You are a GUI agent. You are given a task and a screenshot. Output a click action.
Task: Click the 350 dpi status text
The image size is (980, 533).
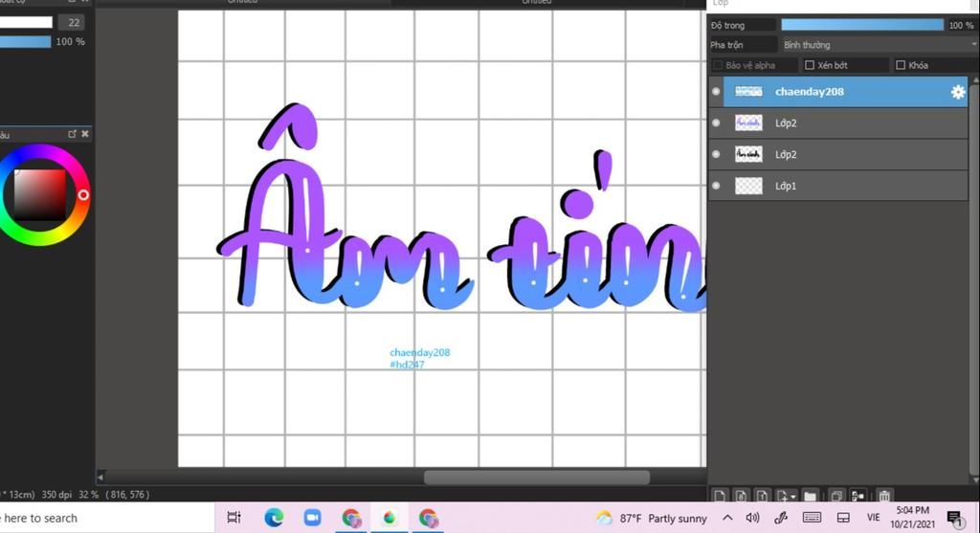[x=56, y=495]
